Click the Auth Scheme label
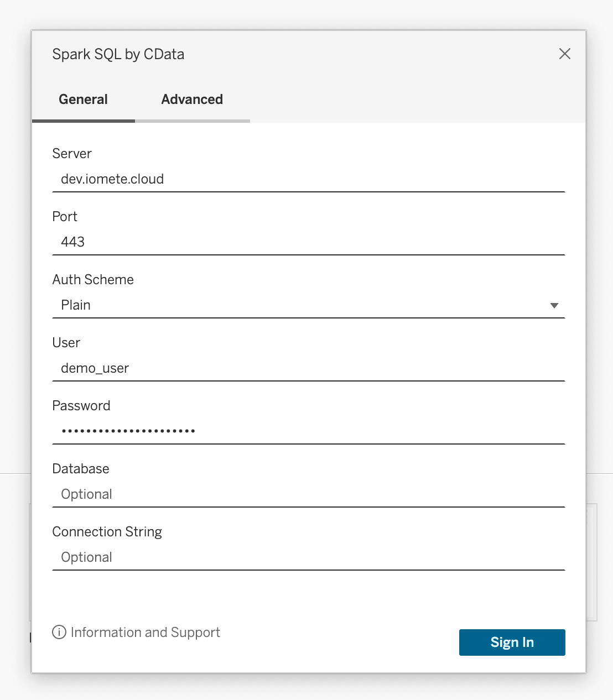Image resolution: width=613 pixels, height=700 pixels. point(93,280)
